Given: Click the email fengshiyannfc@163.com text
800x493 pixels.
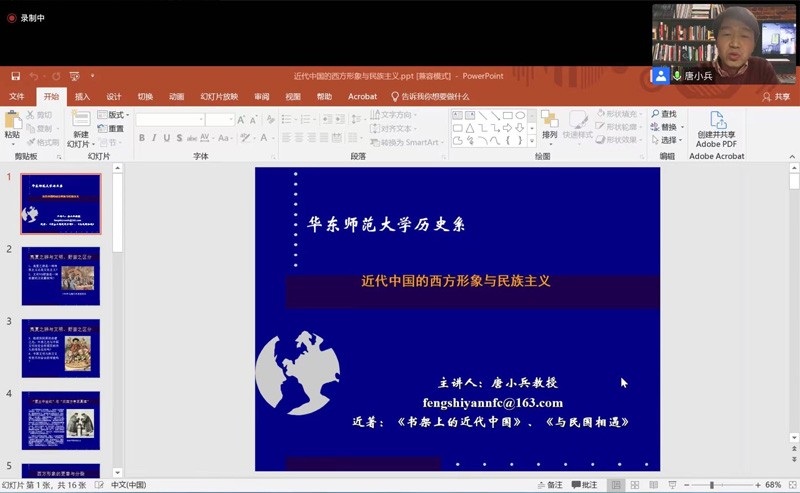Looking at the screenshot, I should point(492,403).
